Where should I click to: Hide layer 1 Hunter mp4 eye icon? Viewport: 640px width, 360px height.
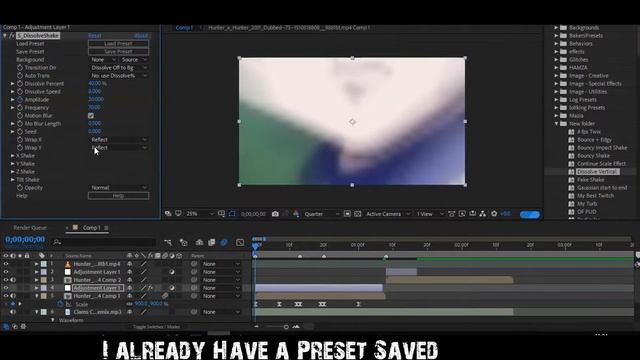[6, 264]
